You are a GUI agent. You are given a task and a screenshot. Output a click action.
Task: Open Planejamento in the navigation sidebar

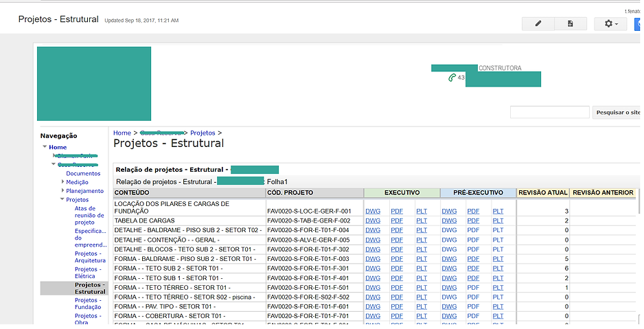(x=84, y=191)
